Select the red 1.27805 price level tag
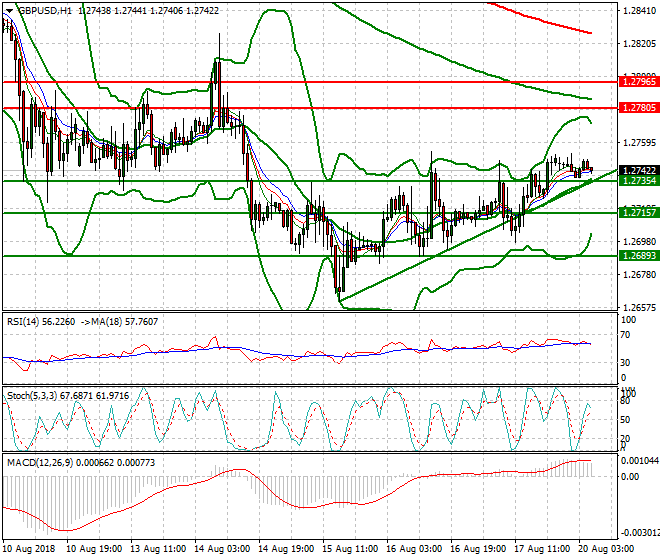Screen dimensions: 660x560 click(638, 107)
